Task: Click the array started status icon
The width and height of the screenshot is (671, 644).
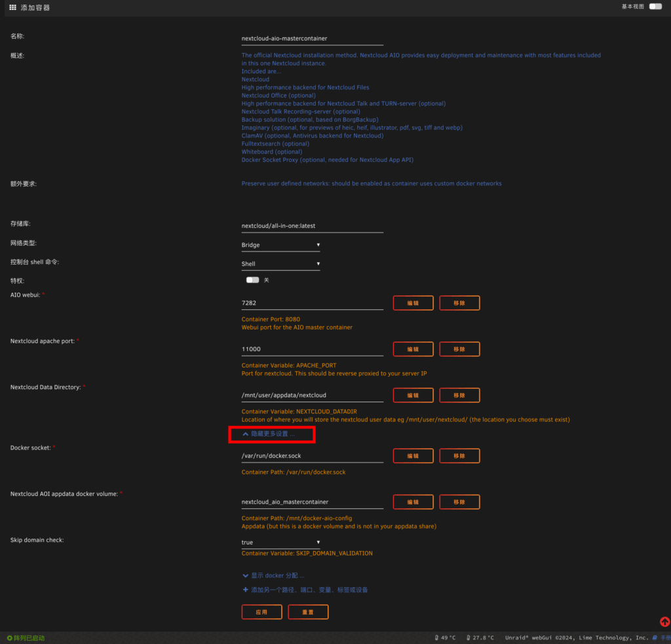Action: [10, 637]
